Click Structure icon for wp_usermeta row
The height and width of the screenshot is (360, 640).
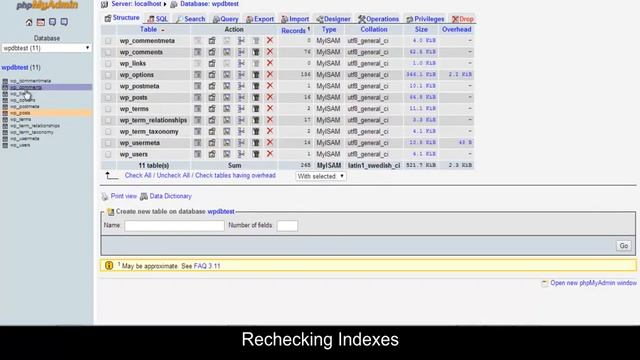pos(212,143)
